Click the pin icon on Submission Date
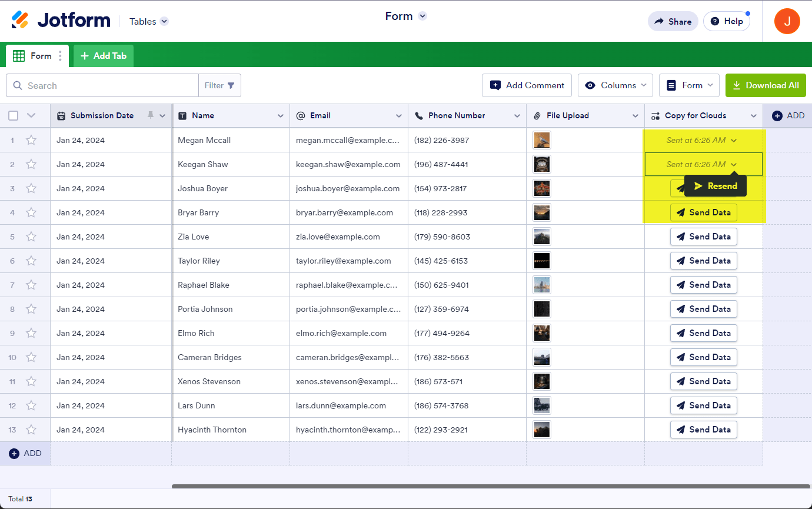Image resolution: width=812 pixels, height=509 pixels. (x=151, y=115)
